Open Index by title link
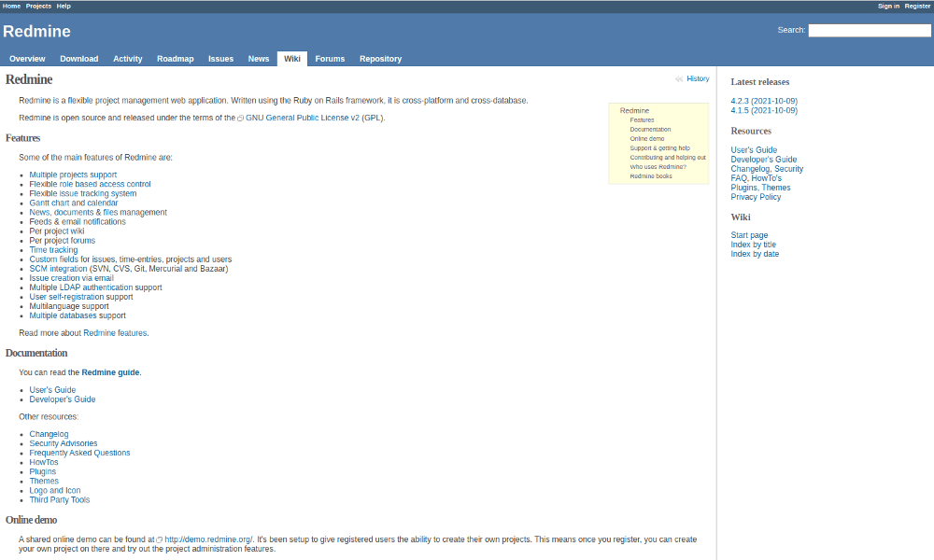Viewport: 934px width, 560px height. [754, 245]
